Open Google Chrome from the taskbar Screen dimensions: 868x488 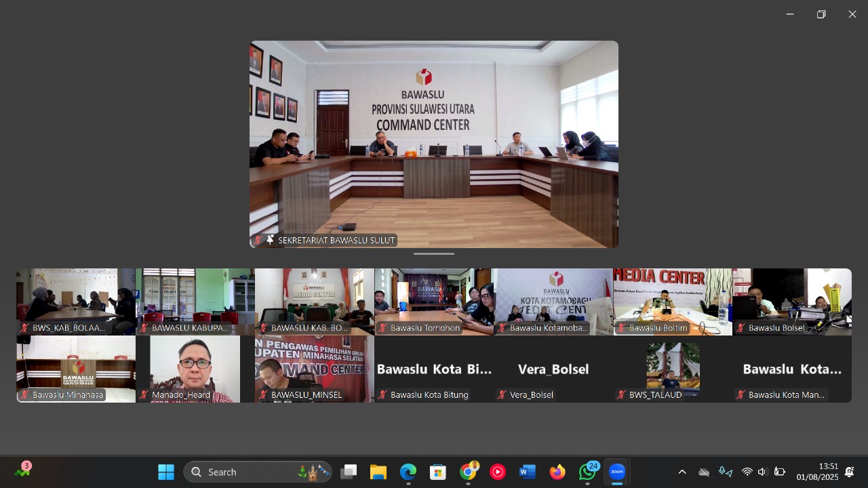point(468,472)
